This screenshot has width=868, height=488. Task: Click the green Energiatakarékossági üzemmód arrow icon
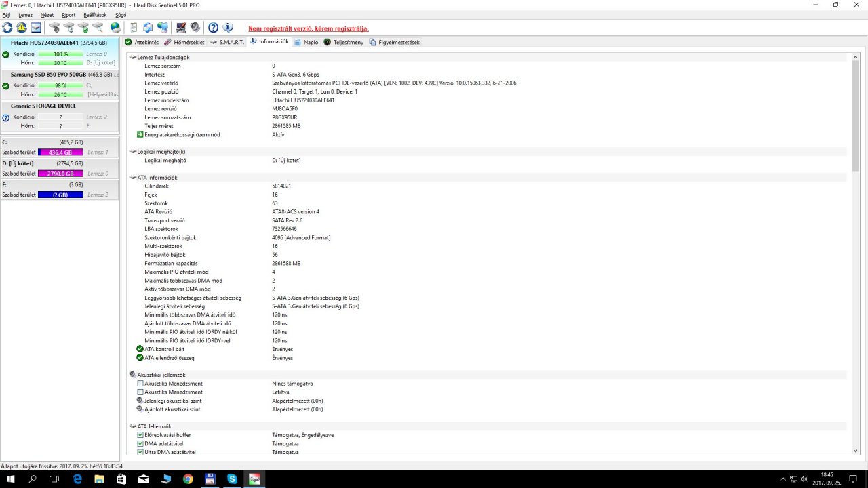pos(140,134)
